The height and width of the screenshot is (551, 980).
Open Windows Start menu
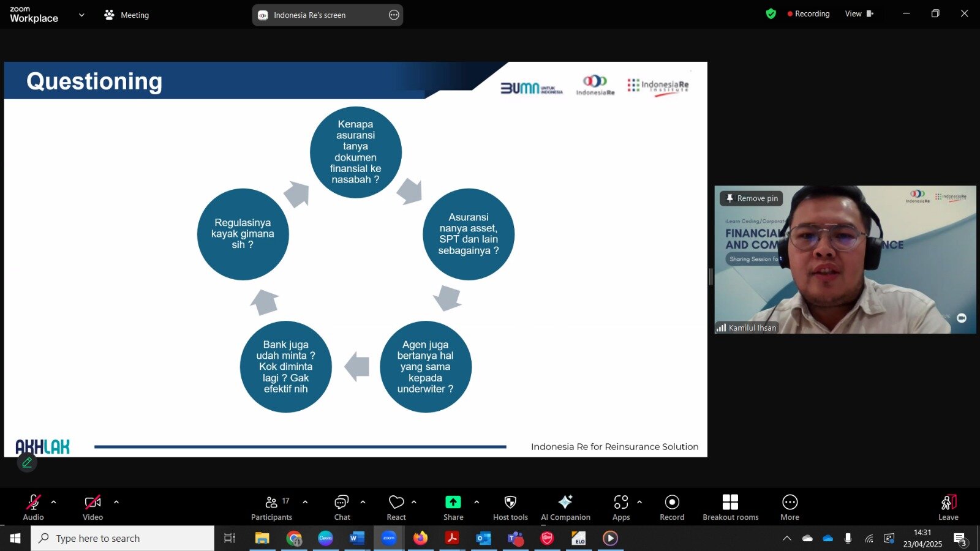15,538
